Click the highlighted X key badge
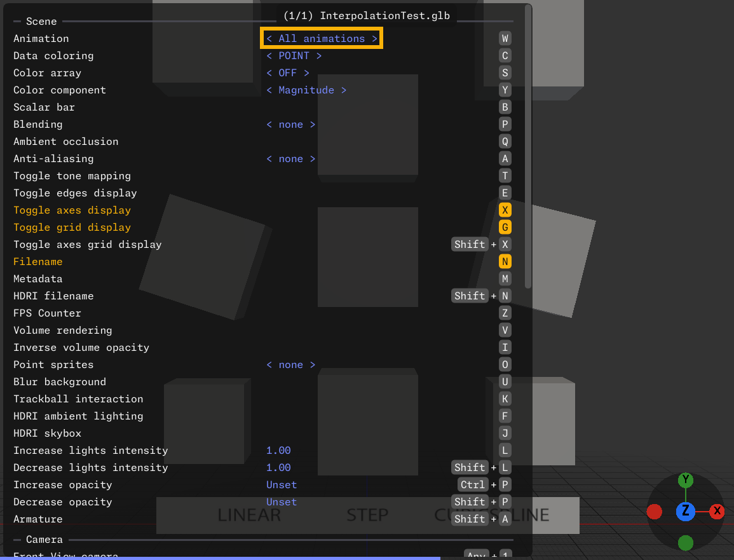 tap(505, 210)
